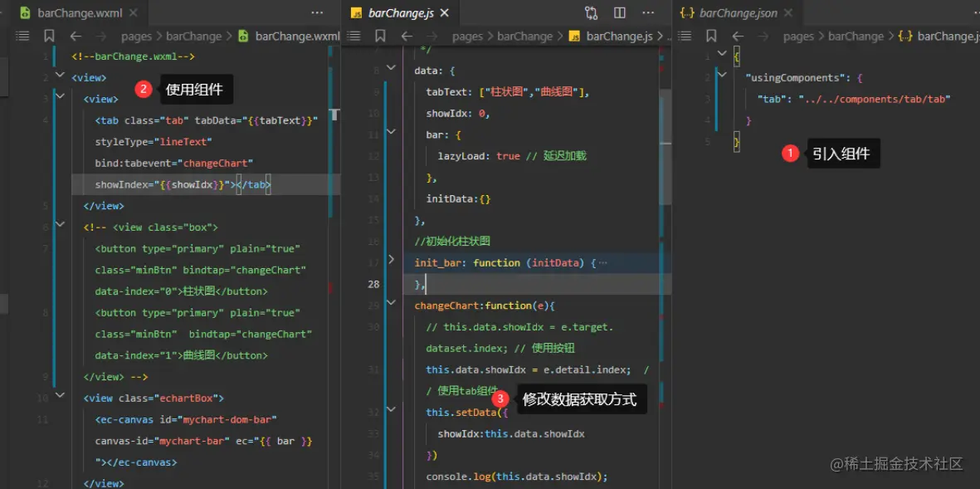Expand folded init_bar function at line 17
Viewport: 980px width, 489px height.
pos(391,259)
